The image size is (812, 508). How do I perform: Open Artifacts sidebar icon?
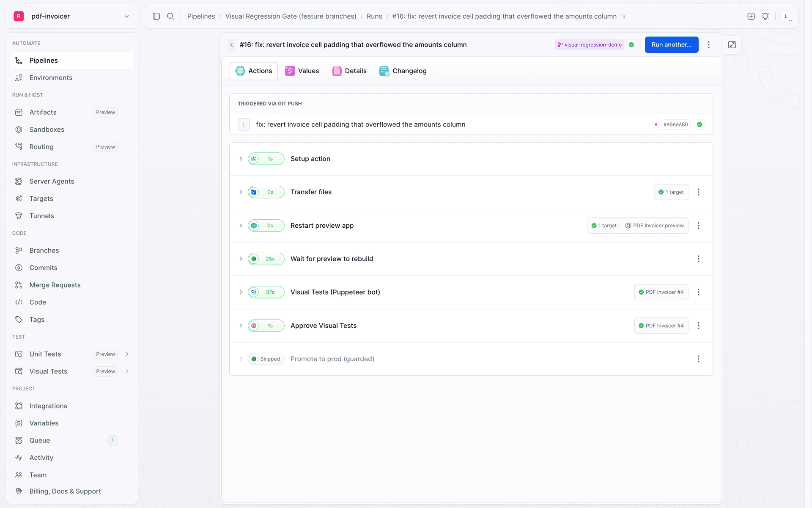click(19, 112)
